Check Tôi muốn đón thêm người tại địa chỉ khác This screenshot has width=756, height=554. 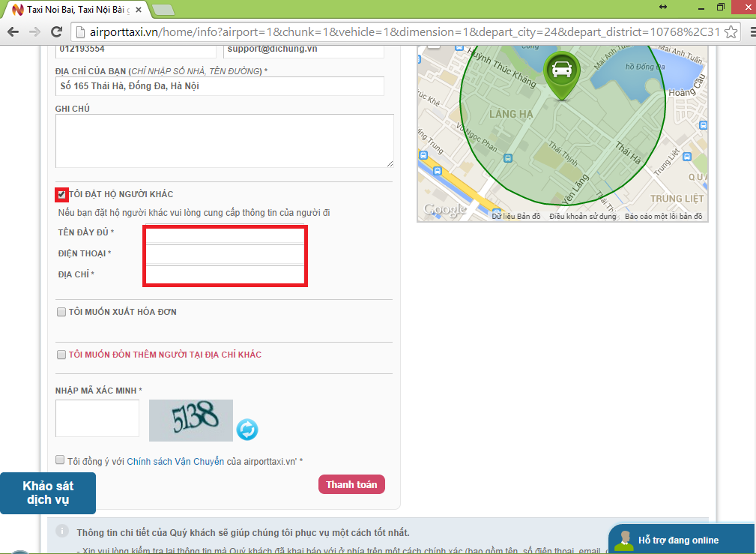(61, 355)
